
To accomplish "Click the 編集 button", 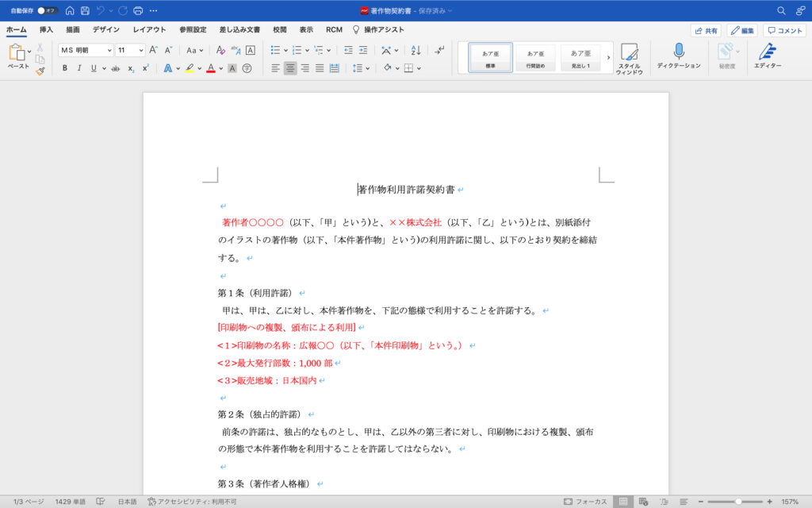I will tap(742, 31).
